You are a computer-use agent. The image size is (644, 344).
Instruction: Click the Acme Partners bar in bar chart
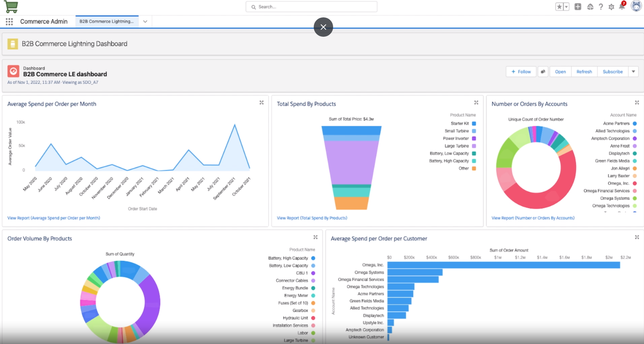[400, 294]
